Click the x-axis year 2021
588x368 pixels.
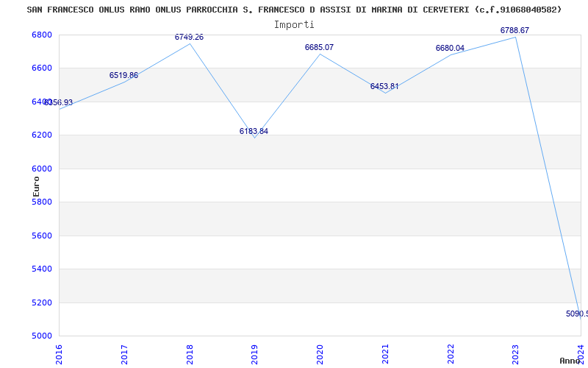[x=385, y=354]
